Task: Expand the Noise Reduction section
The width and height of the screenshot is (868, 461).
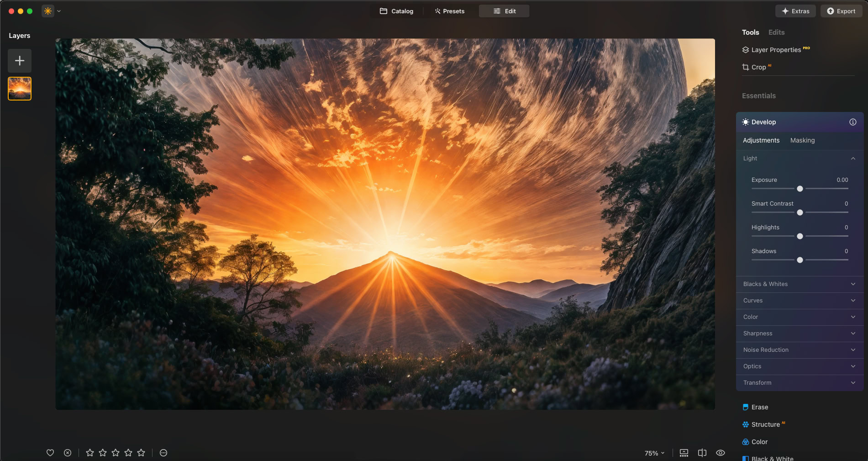Action: (799, 350)
